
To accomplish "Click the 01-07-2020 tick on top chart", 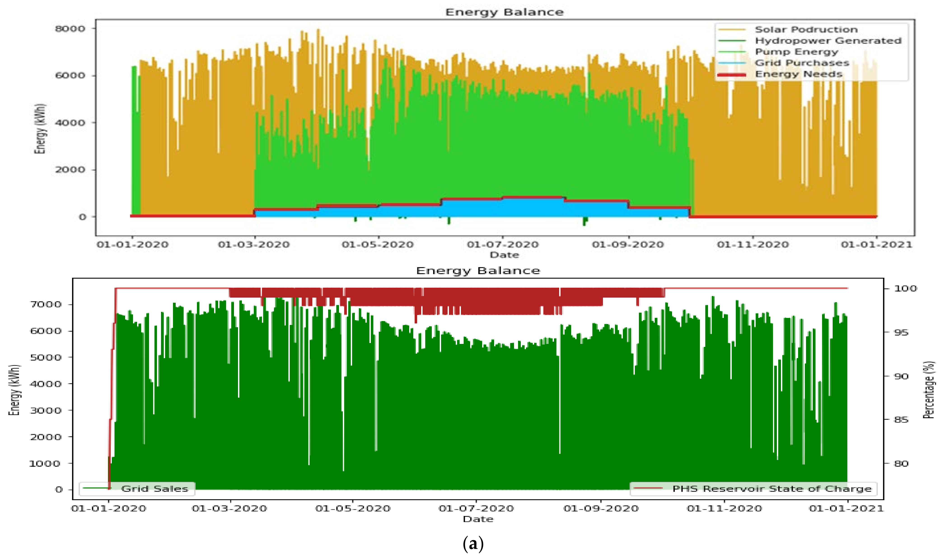I will click(x=503, y=245).
